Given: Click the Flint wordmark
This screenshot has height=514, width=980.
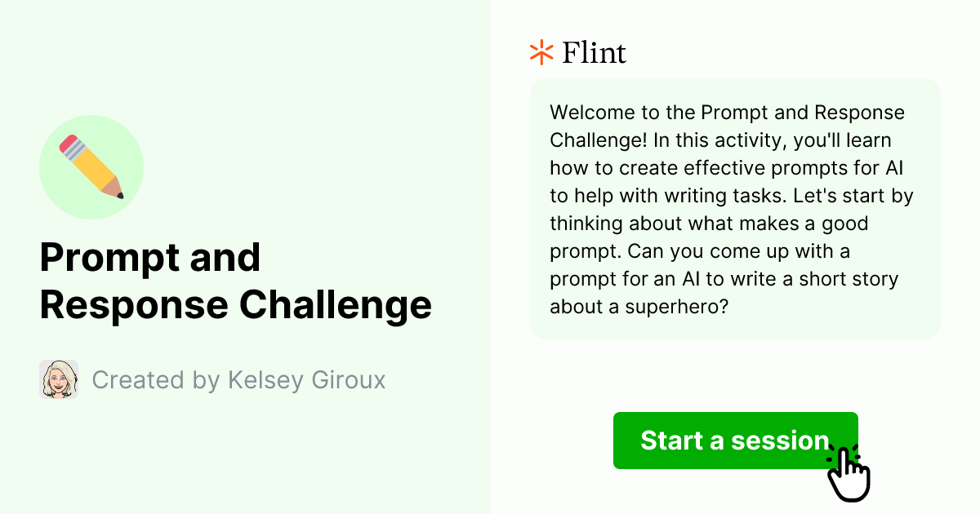Looking at the screenshot, I should tap(592, 52).
